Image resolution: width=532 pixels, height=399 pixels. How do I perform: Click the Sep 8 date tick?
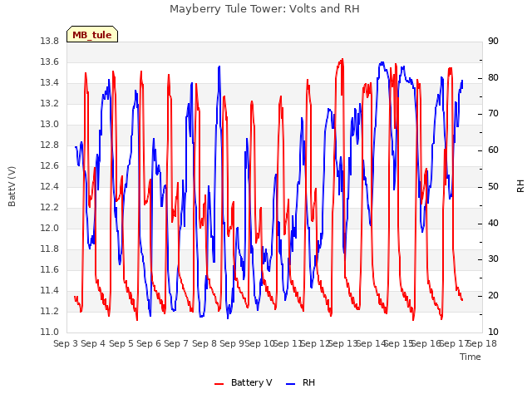point(204,343)
